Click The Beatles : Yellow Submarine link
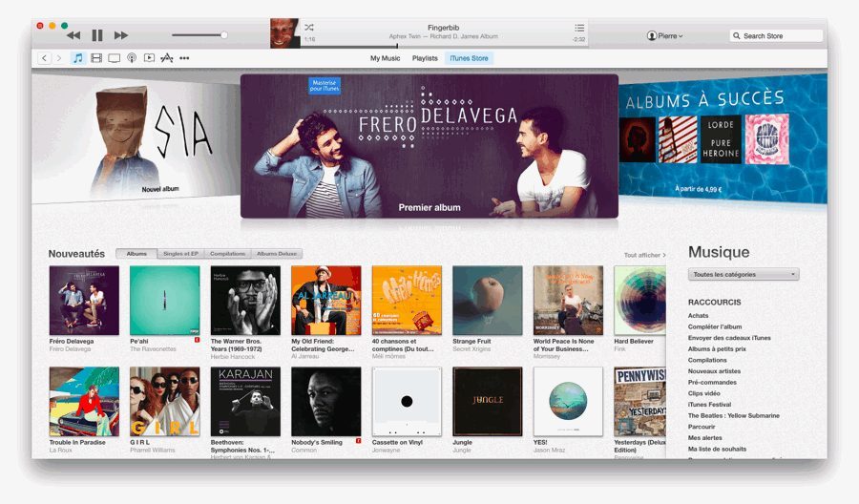 [x=734, y=416]
